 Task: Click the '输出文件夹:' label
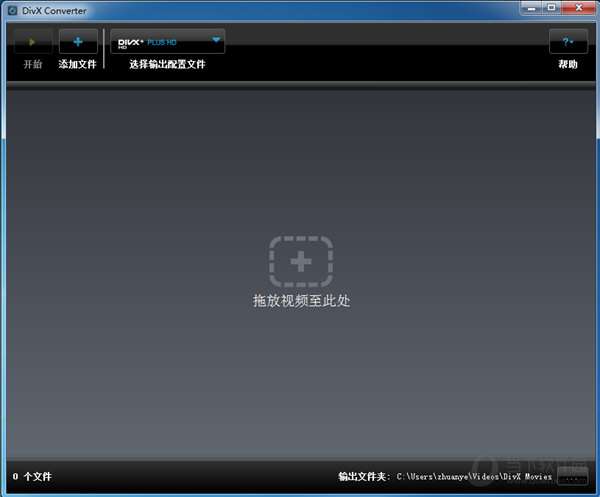[x=364, y=477]
